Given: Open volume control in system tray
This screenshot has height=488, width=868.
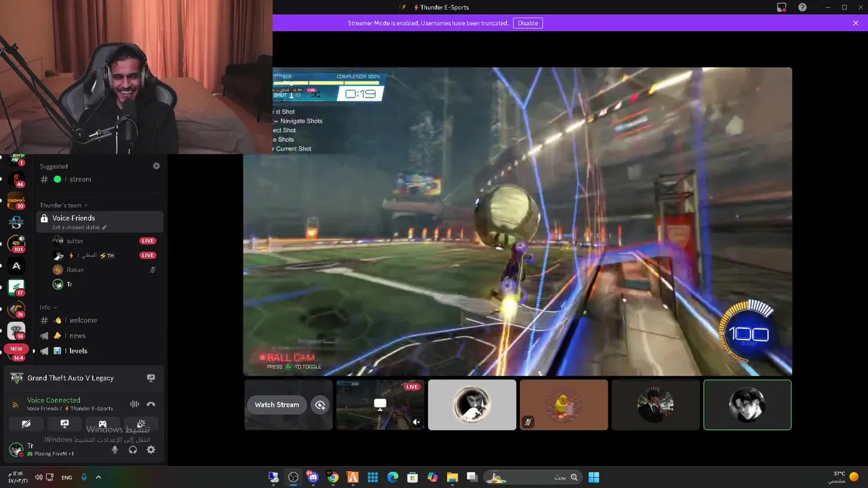Looking at the screenshot, I should [39, 477].
